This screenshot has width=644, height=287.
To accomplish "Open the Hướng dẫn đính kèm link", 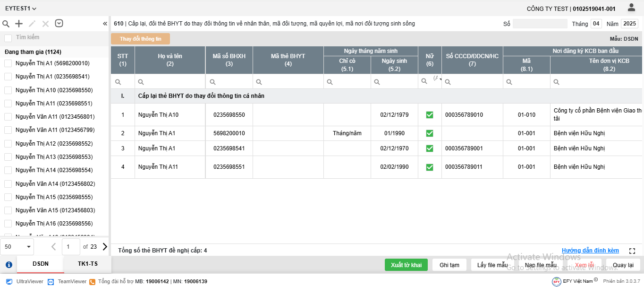I will (590, 251).
